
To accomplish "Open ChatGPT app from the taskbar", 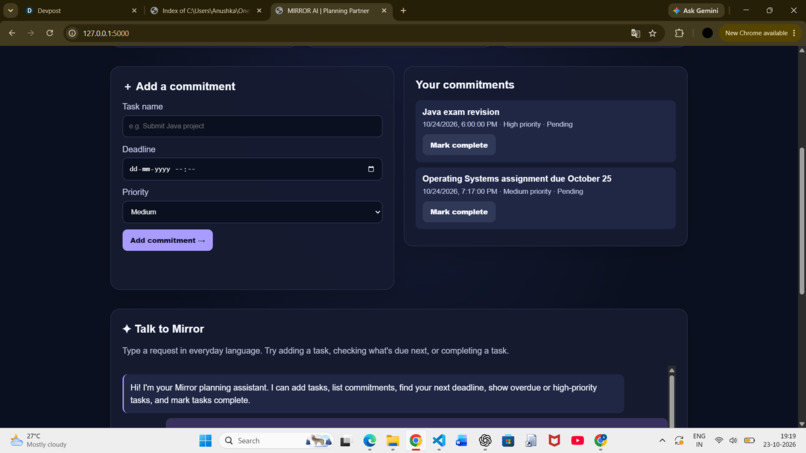I will pyautogui.click(x=485, y=441).
